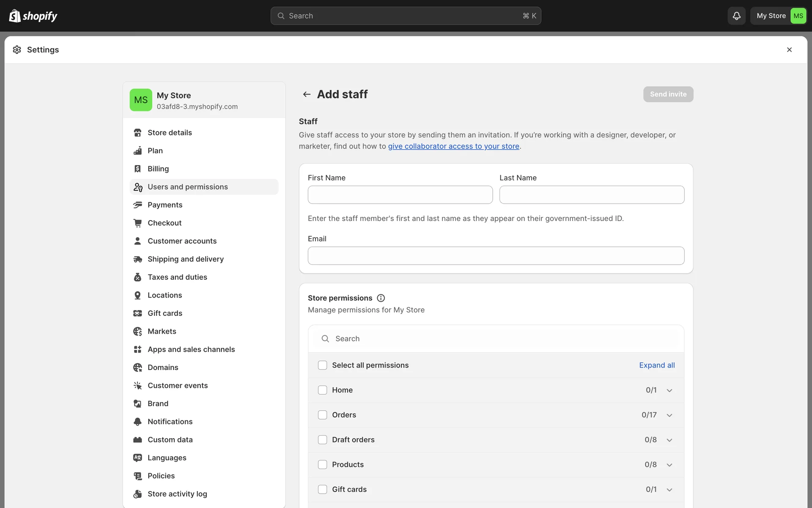
Task: Click the Languages sidebar icon
Action: coord(137,458)
